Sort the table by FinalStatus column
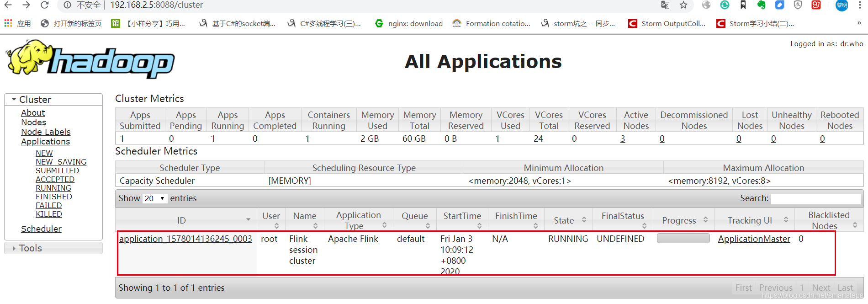Image resolution: width=868 pixels, height=304 pixels. tap(623, 220)
